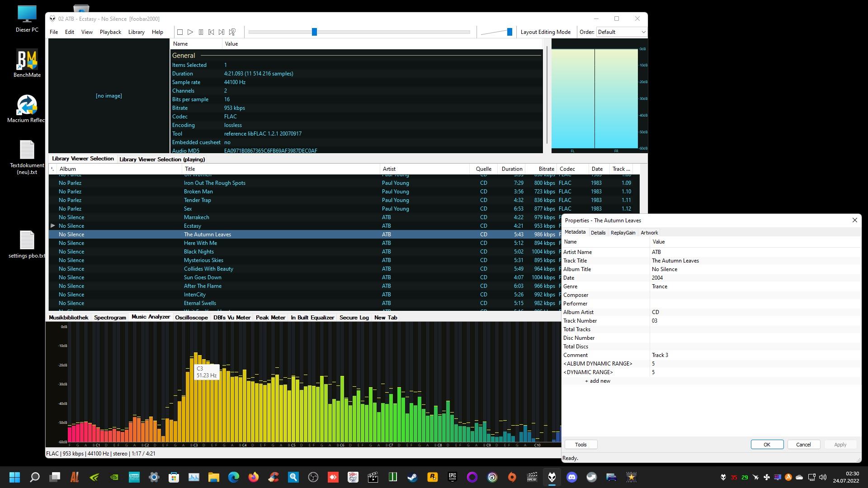Skip to the next track
The image size is (868, 488).
pyautogui.click(x=222, y=32)
